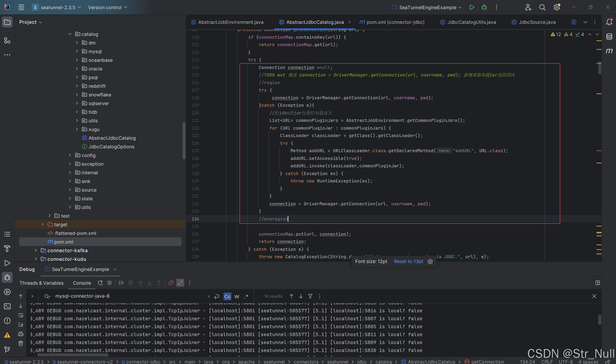Step into in debugger toolbar

(x=149, y=283)
